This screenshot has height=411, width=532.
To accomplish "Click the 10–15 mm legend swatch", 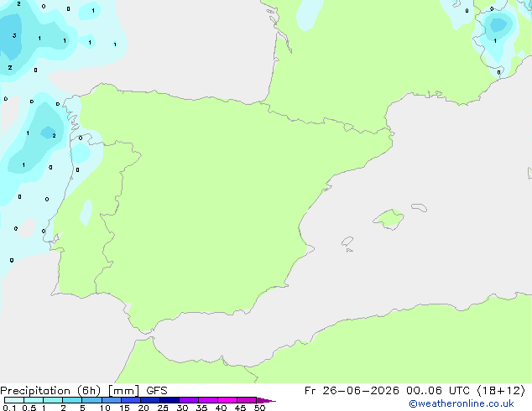I will (x=112, y=400).
